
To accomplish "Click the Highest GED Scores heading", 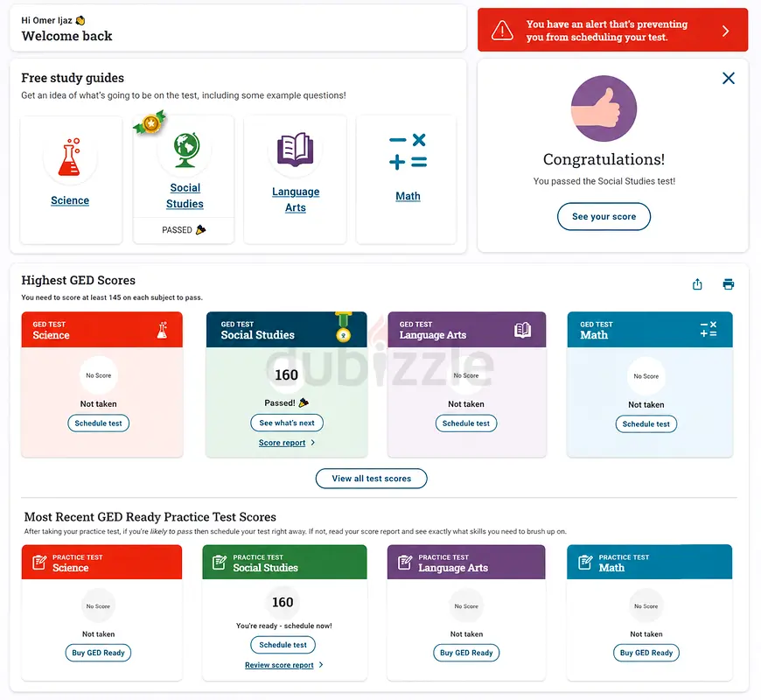I will pos(78,281).
